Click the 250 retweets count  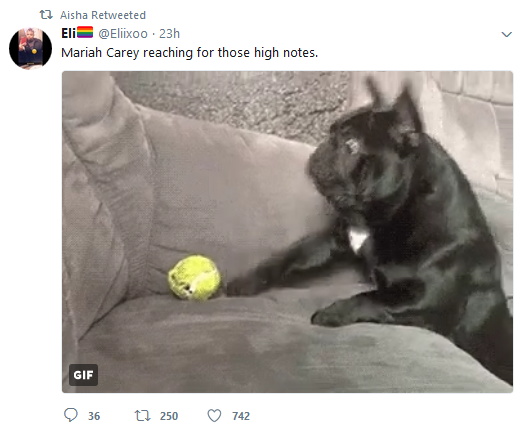click(169, 416)
